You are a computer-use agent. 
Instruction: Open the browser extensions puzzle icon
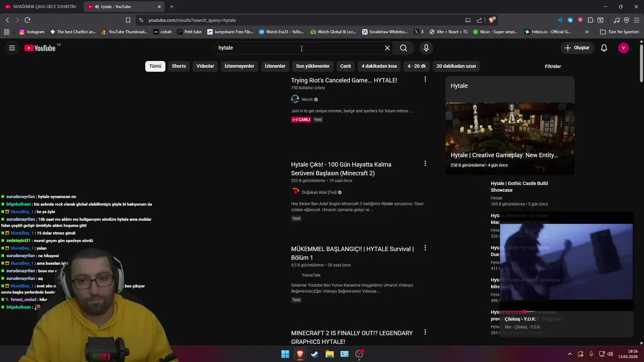point(590,20)
